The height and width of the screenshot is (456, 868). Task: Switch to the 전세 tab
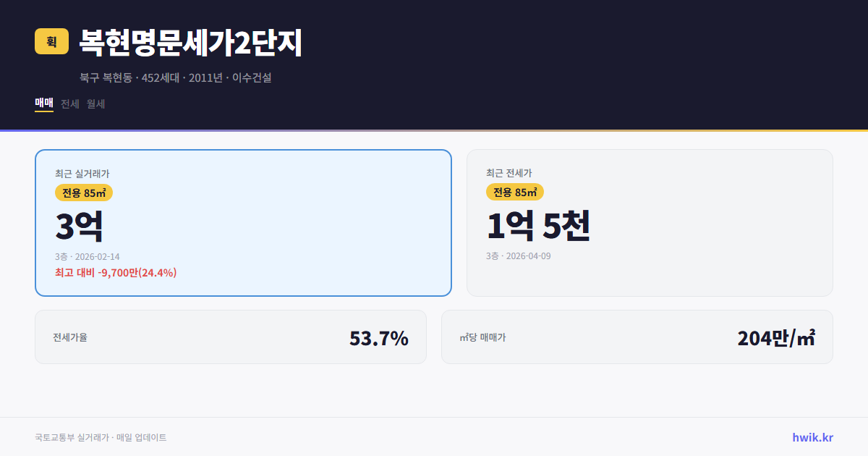69,104
